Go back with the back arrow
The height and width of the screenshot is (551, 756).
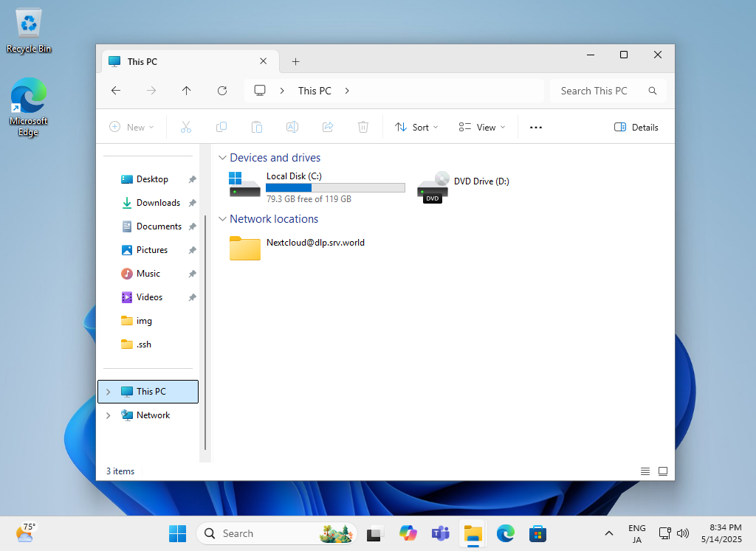click(116, 91)
